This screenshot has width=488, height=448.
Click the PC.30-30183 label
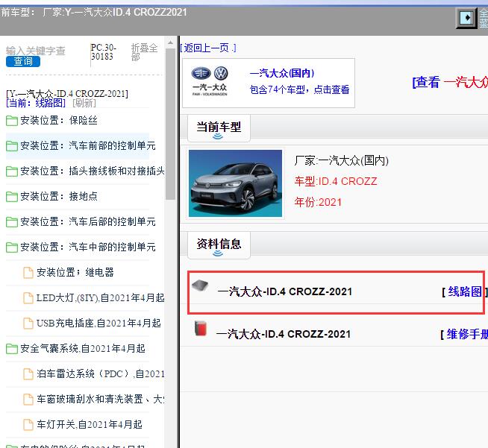click(104, 52)
